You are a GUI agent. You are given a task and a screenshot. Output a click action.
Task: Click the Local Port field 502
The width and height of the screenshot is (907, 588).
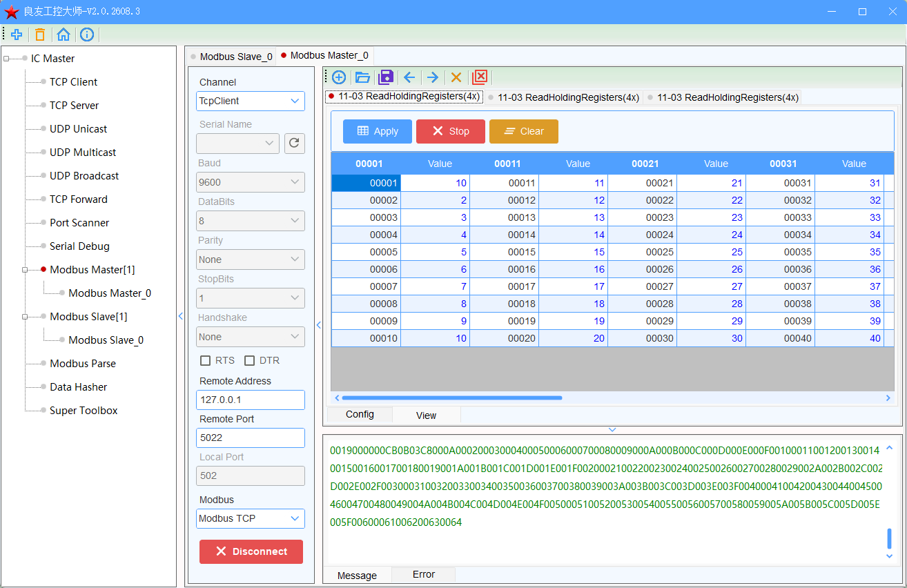coord(251,476)
